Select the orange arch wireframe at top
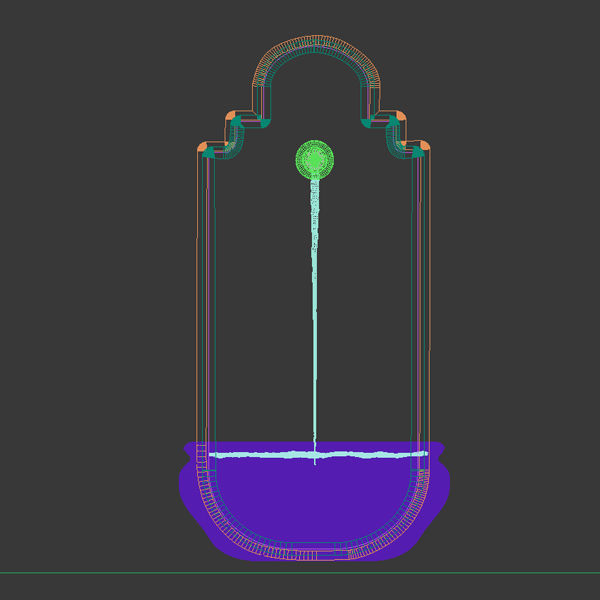The image size is (600, 600). (x=316, y=61)
